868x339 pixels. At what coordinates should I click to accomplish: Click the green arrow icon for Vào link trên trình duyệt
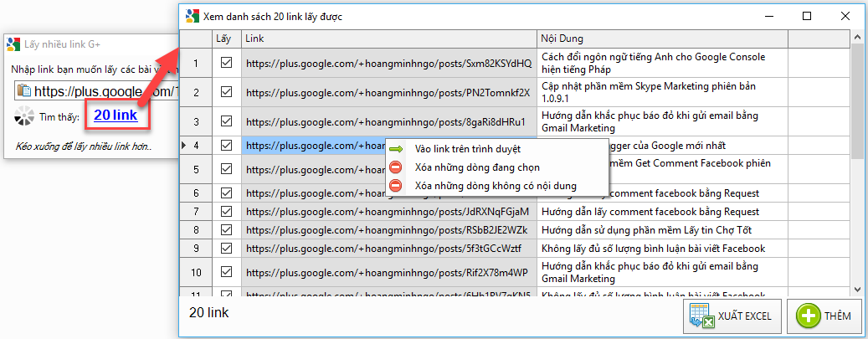[396, 149]
